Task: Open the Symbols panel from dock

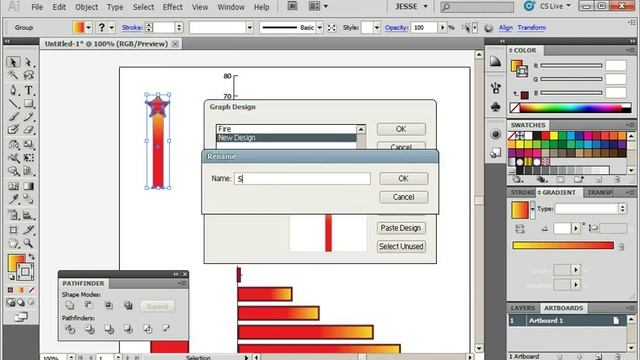Action: [x=496, y=107]
